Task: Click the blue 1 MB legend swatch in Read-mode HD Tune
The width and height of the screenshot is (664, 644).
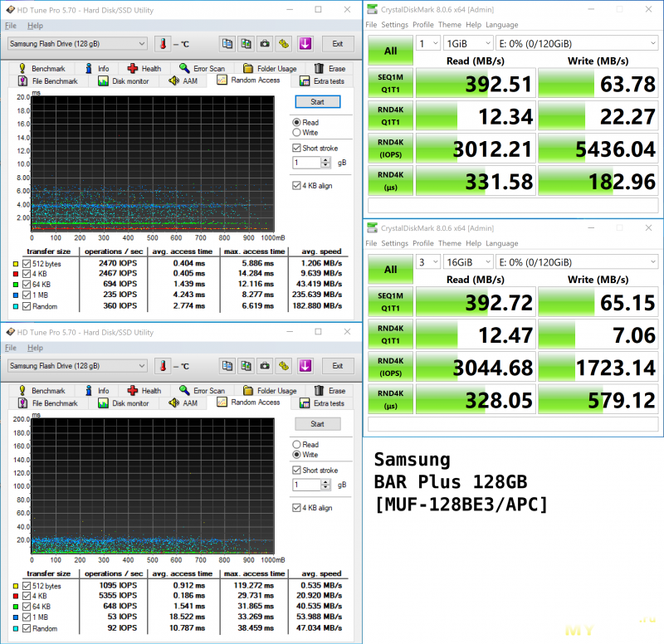Action: (x=16, y=295)
